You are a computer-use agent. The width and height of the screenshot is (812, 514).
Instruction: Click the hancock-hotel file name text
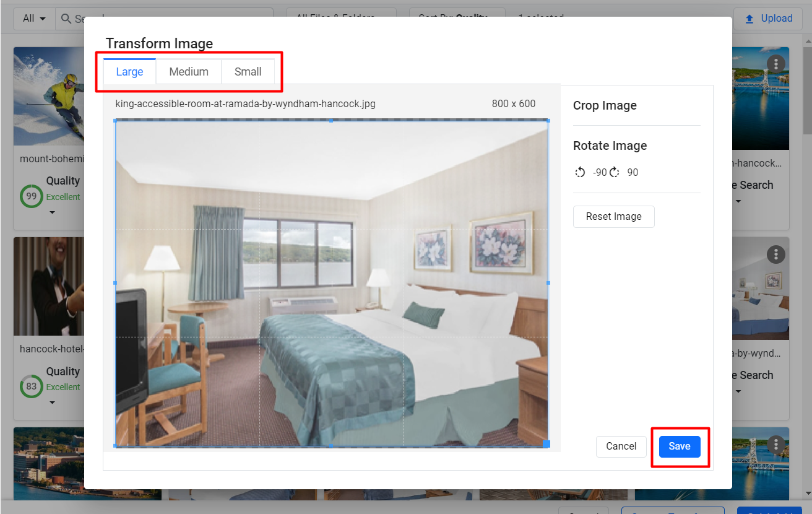[x=52, y=349]
